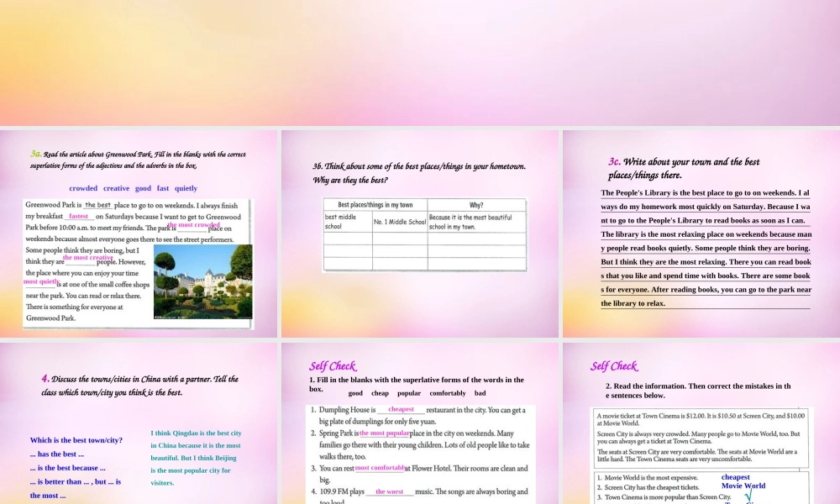This screenshot has width=840, height=504.
Task: Click the word 'creative' in the 3a box
Action: (x=116, y=188)
